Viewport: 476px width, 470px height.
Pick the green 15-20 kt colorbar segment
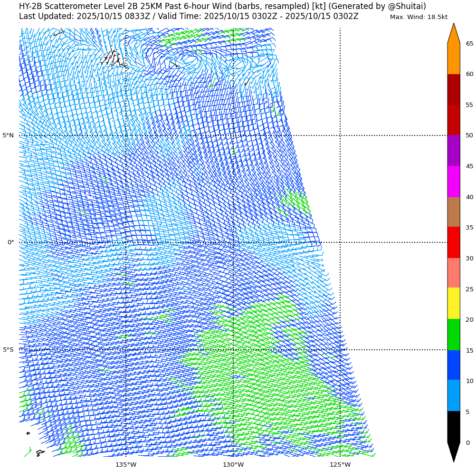pos(454,335)
